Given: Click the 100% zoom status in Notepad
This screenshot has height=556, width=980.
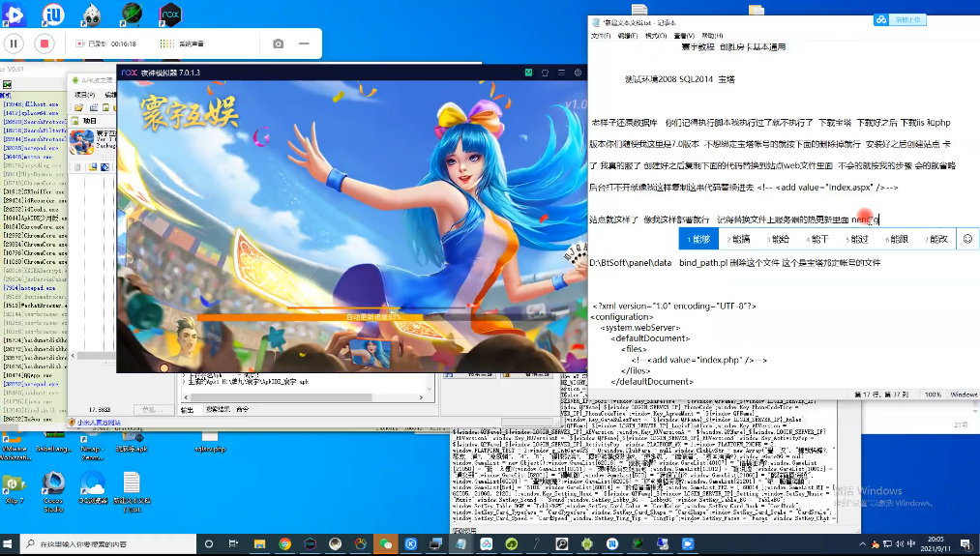Looking at the screenshot, I should point(934,395).
